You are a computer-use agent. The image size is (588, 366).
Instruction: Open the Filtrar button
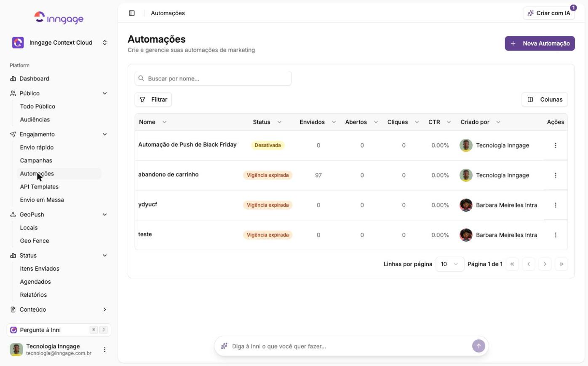coord(153,100)
